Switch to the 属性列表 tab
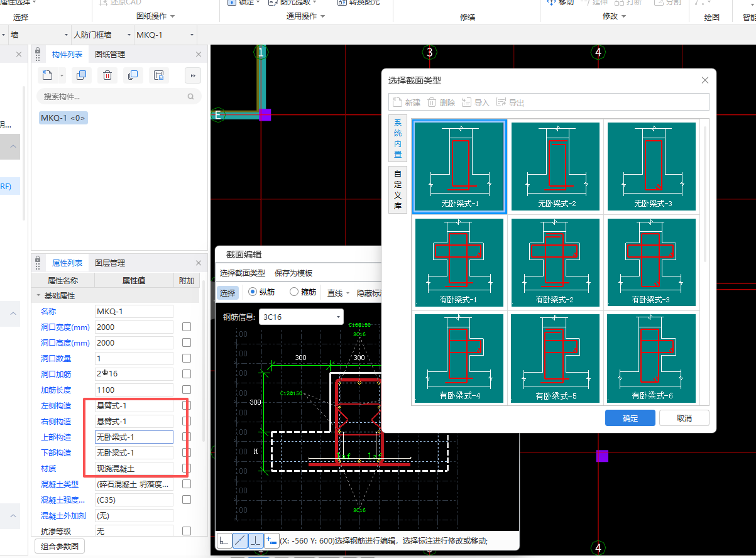The height and width of the screenshot is (558, 756). pyautogui.click(x=67, y=263)
